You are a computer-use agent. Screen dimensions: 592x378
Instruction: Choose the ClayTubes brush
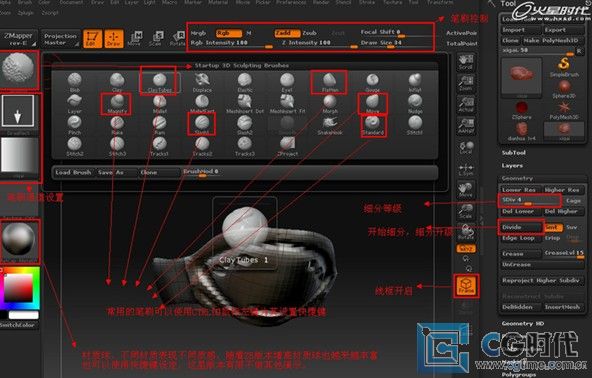click(x=159, y=82)
